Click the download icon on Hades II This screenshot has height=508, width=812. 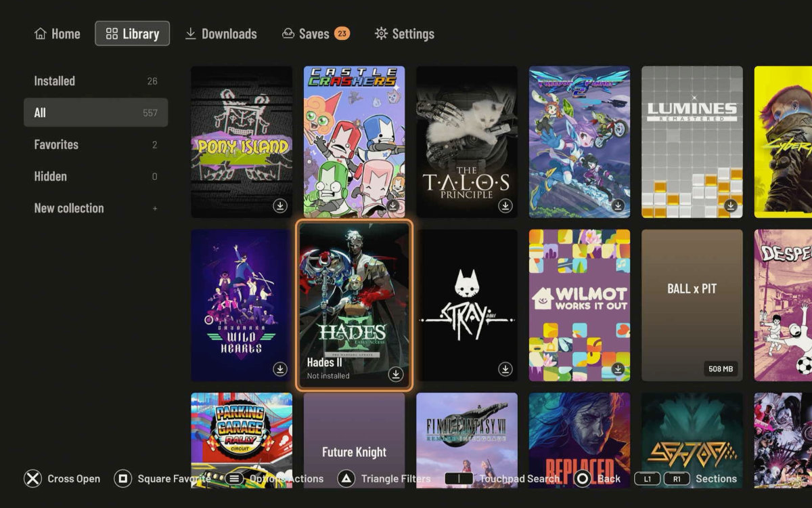(x=396, y=374)
